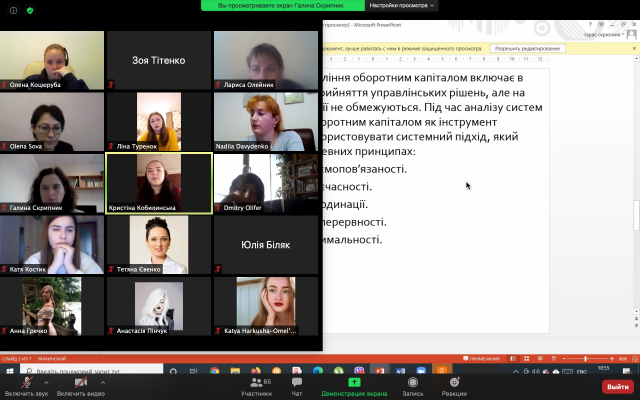Start recording with the Запись icon
Screen dimensions: 640x400
click(413, 382)
